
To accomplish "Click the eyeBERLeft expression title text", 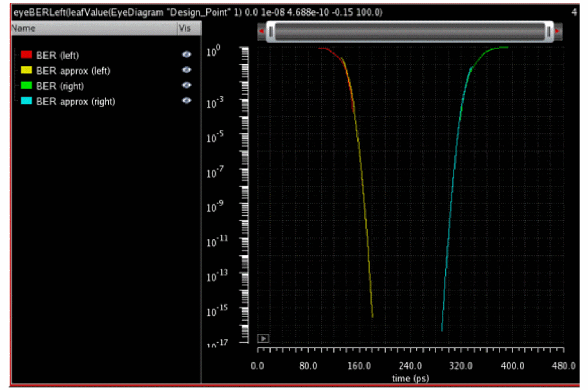I will [197, 12].
